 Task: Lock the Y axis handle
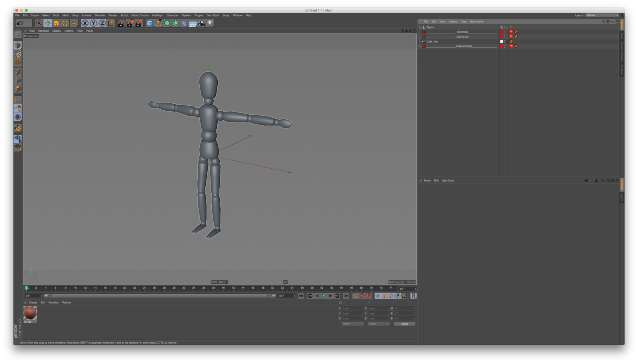point(93,23)
